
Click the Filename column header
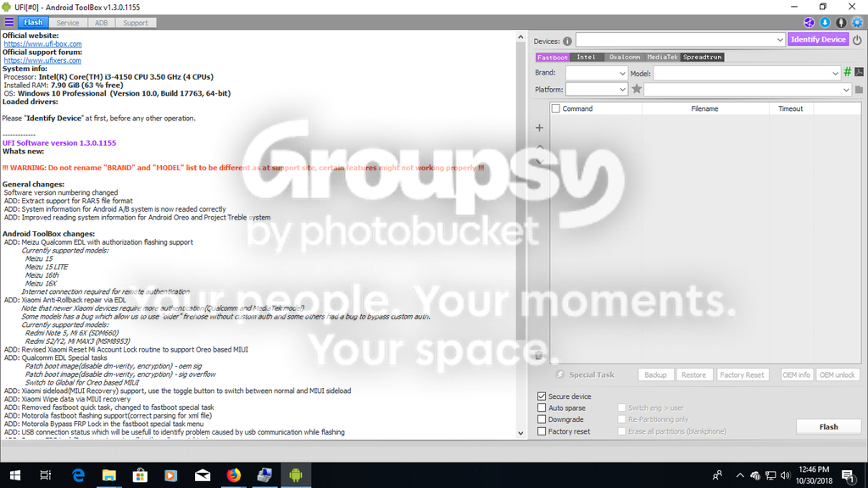coord(704,109)
